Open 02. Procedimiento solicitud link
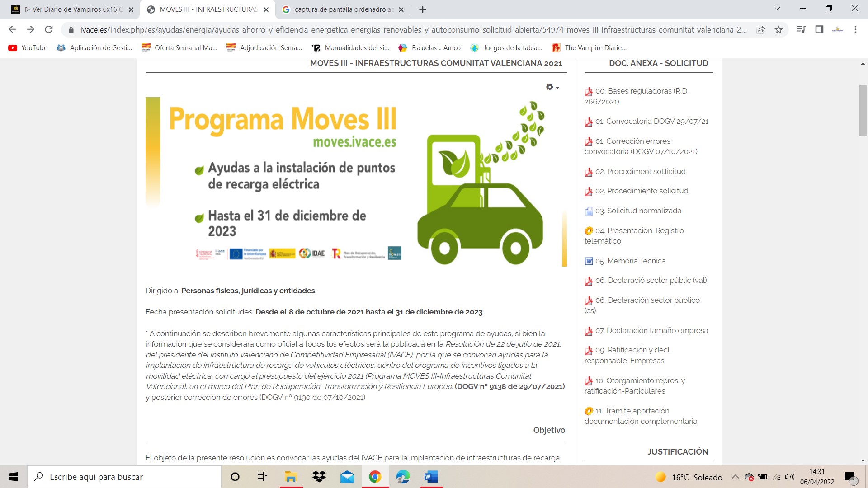868x488 pixels. [637, 191]
